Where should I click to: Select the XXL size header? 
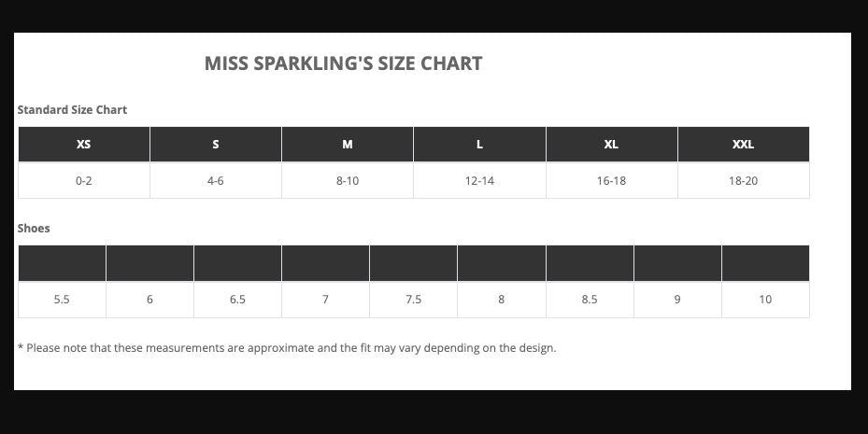click(x=744, y=145)
